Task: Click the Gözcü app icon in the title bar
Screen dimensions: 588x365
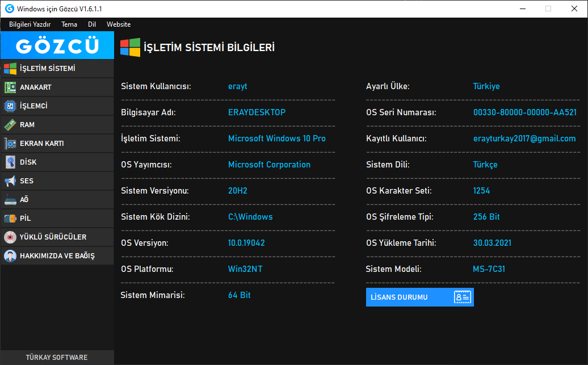Action: click(x=10, y=9)
